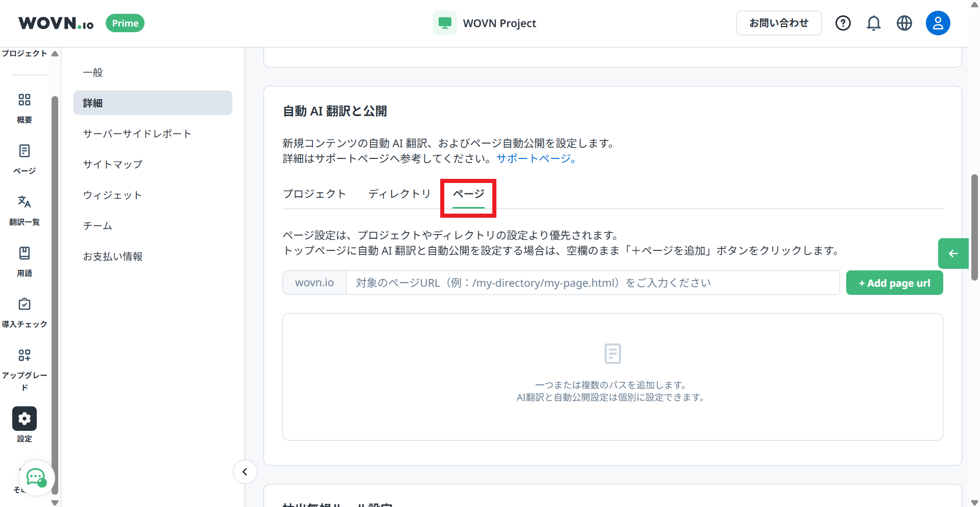The width and height of the screenshot is (980, 507).
Task: Open the 用語 glossary icon
Action: pos(25,253)
